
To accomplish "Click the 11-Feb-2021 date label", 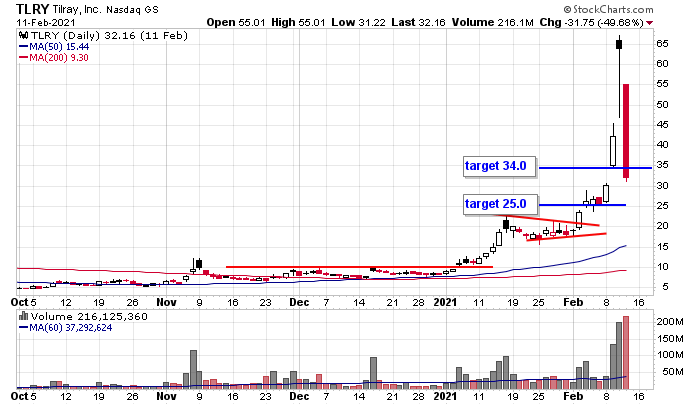I will pyautogui.click(x=46, y=22).
